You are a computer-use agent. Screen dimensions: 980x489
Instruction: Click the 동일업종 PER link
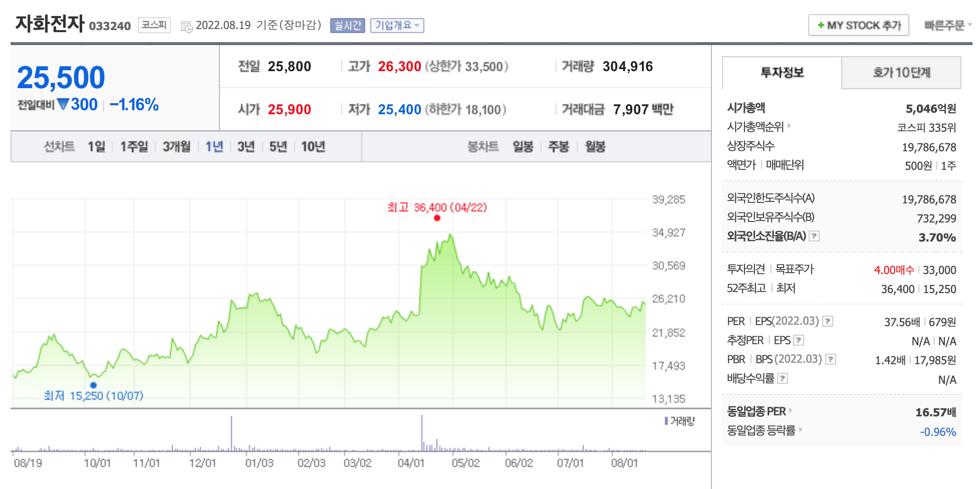pyautogui.click(x=757, y=411)
